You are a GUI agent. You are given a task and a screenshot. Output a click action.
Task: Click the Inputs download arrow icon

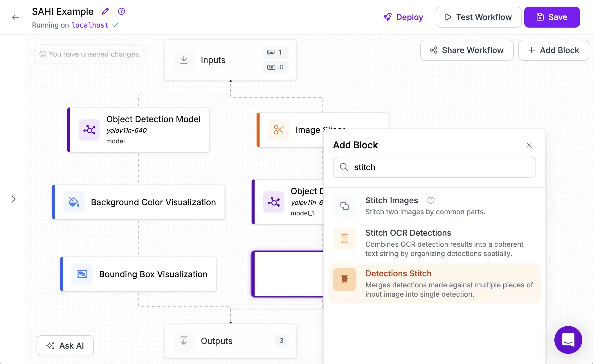pyautogui.click(x=184, y=60)
